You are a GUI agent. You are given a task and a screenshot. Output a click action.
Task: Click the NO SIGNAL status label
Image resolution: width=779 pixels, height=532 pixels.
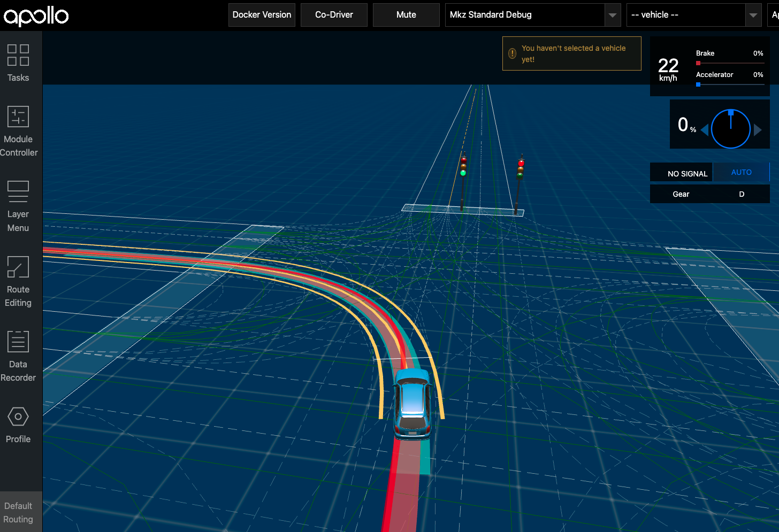687,173
